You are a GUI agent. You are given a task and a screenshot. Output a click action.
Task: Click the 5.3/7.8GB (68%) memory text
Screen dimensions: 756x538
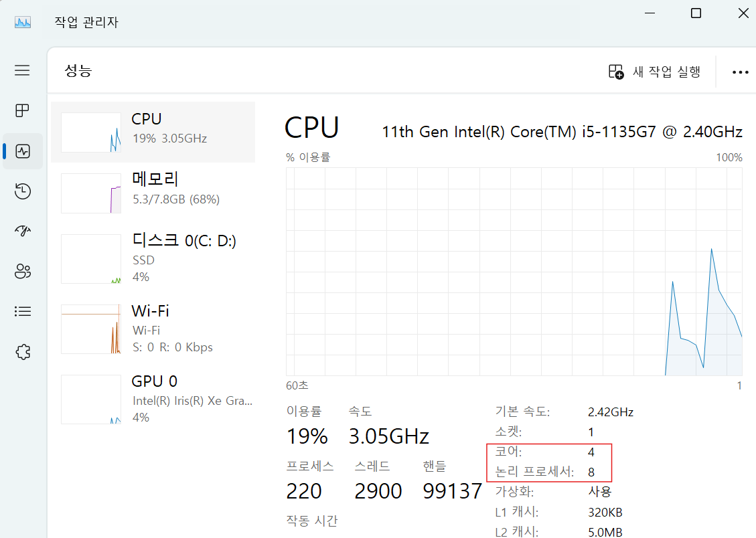tap(176, 199)
